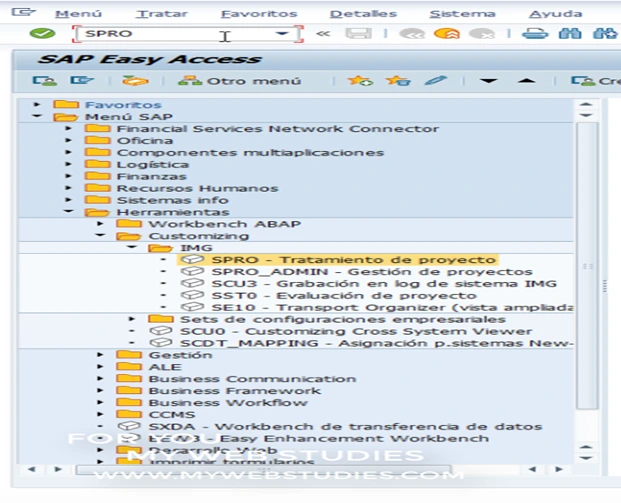Open the Menú menu
This screenshot has width=621, height=503.
[78, 14]
